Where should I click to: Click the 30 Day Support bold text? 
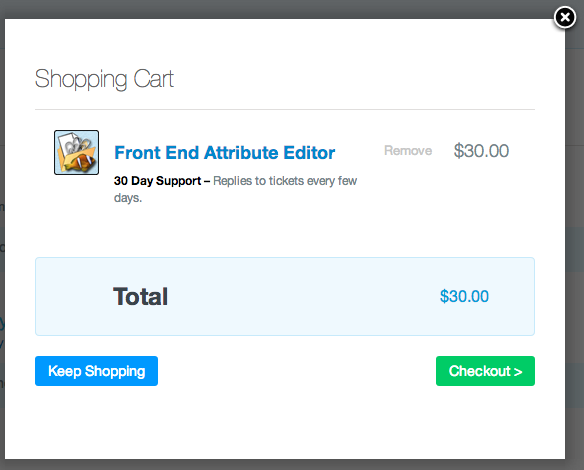click(158, 181)
